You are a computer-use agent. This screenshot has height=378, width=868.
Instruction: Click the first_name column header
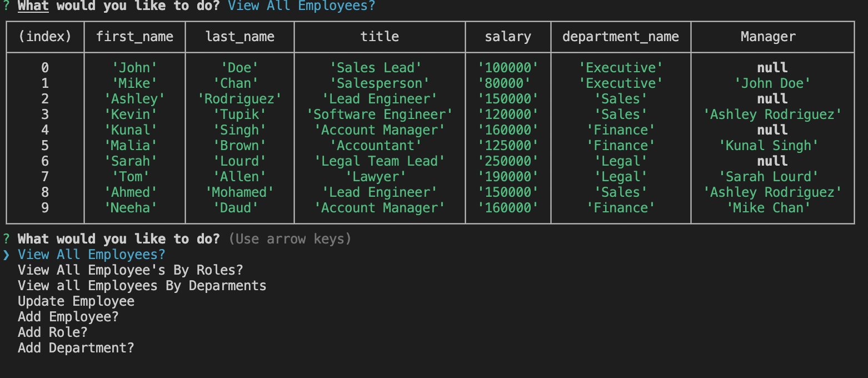(134, 37)
